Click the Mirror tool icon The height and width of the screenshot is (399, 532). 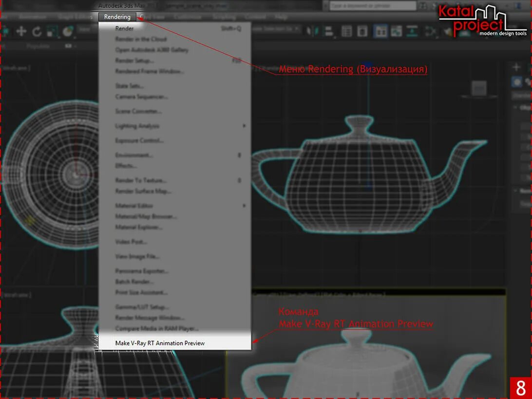point(312,32)
